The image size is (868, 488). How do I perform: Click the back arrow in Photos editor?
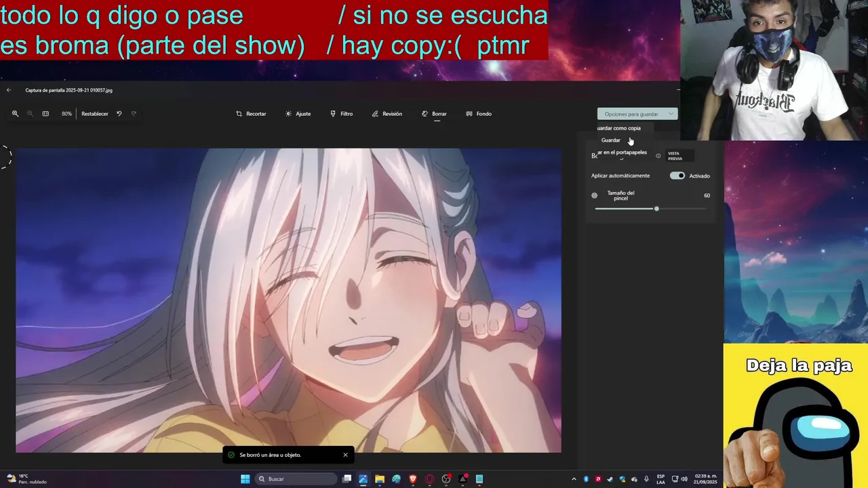[x=9, y=90]
